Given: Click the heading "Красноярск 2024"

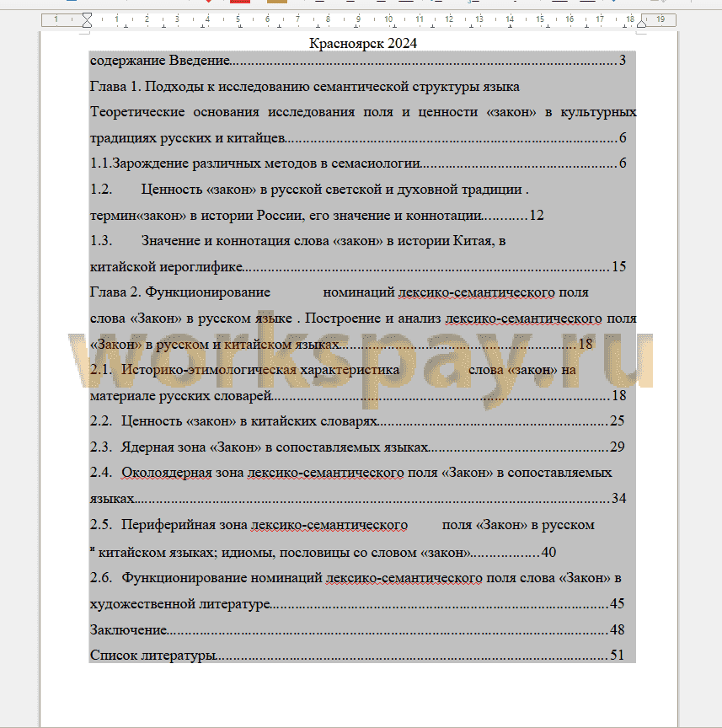Looking at the screenshot, I should point(363,44).
